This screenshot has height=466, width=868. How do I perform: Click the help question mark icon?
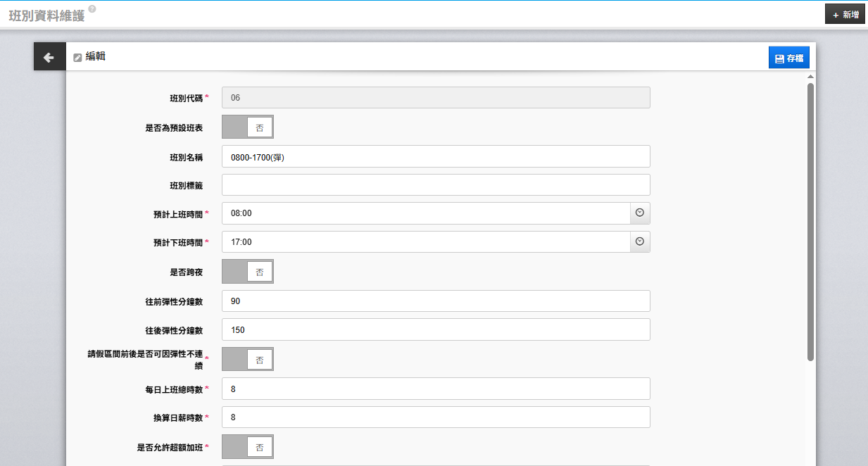[x=92, y=9]
